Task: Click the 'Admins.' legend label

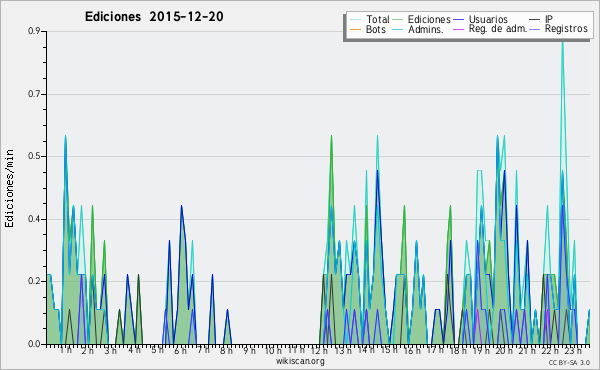Action: tap(426, 29)
